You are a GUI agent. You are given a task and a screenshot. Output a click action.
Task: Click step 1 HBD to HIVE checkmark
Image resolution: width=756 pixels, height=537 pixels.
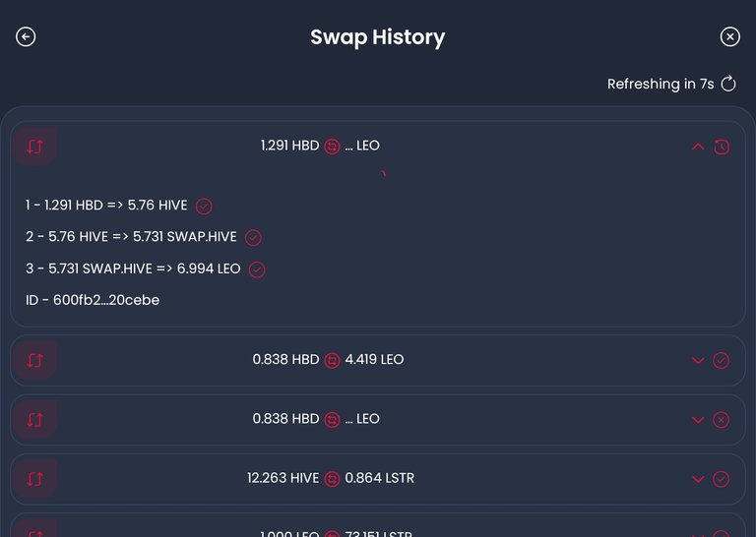click(x=204, y=207)
